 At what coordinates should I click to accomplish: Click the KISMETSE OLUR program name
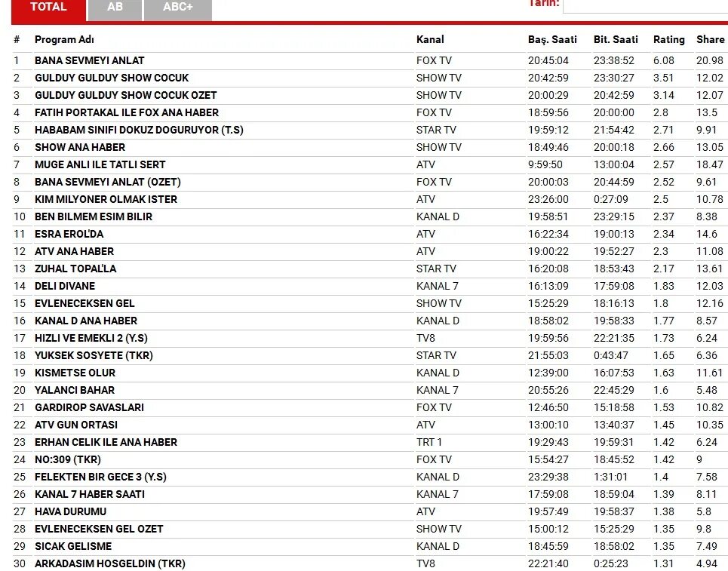[75, 373]
